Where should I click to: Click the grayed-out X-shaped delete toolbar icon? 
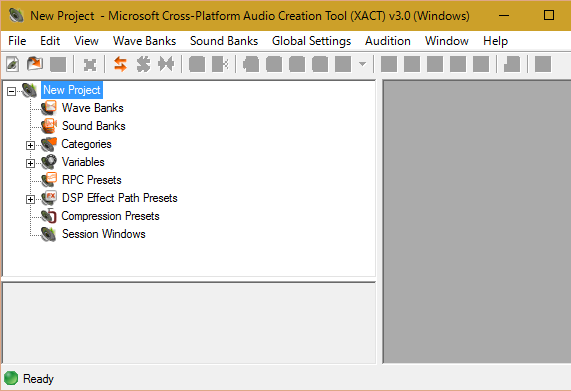[x=90, y=65]
